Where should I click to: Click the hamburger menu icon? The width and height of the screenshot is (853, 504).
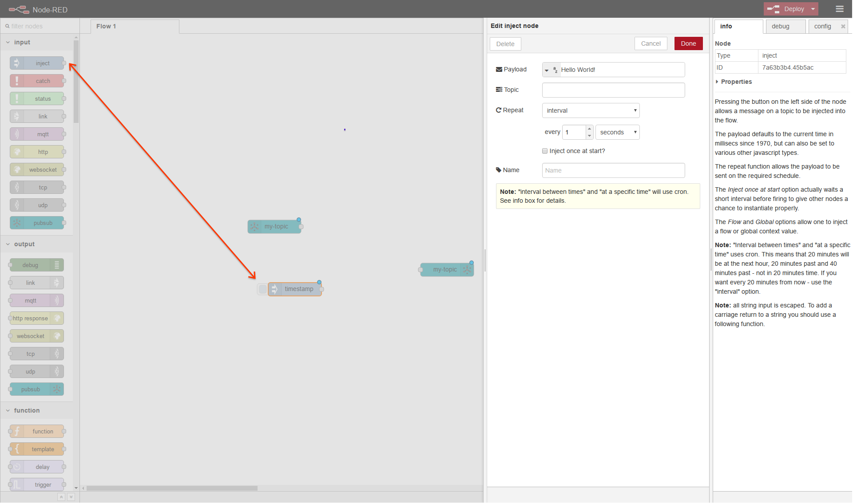pos(839,9)
